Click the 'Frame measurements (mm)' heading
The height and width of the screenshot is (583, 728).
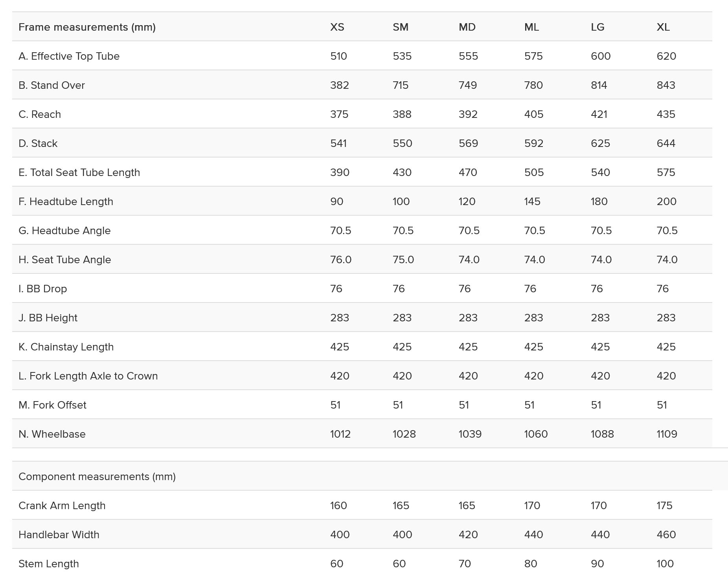[87, 27]
